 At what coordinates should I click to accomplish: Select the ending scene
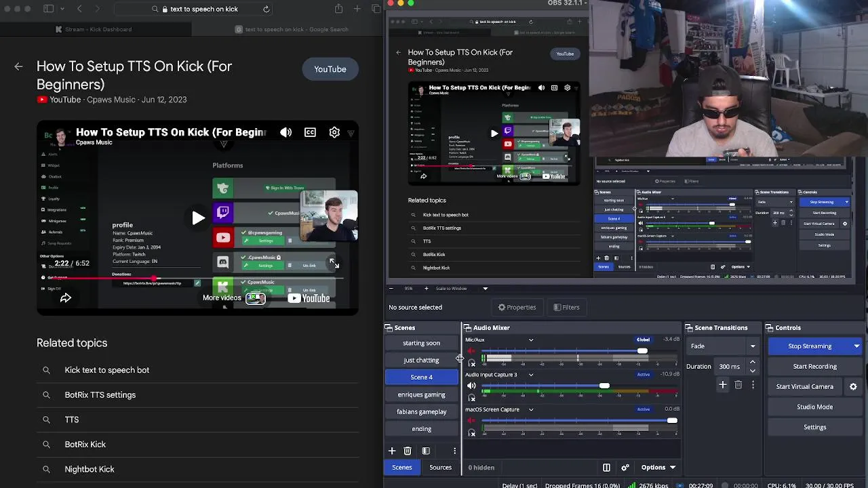(x=421, y=429)
